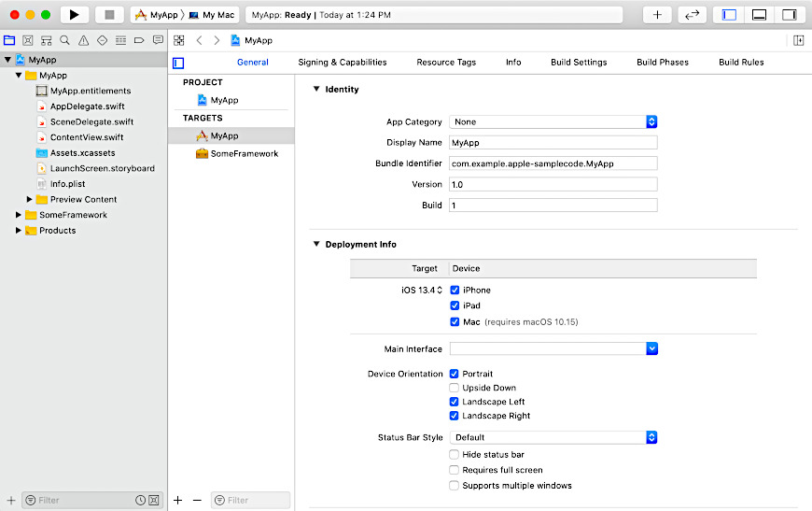Enable Upside Down orientation
The height and width of the screenshot is (511, 812).
pos(455,388)
